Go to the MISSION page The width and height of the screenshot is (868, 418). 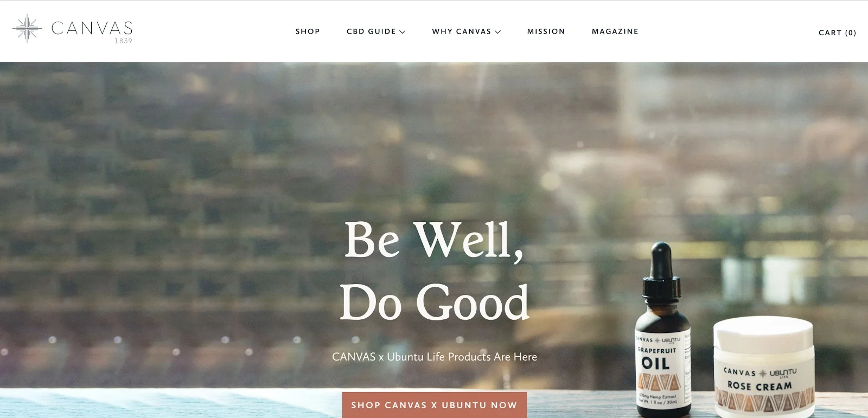pyautogui.click(x=546, y=31)
